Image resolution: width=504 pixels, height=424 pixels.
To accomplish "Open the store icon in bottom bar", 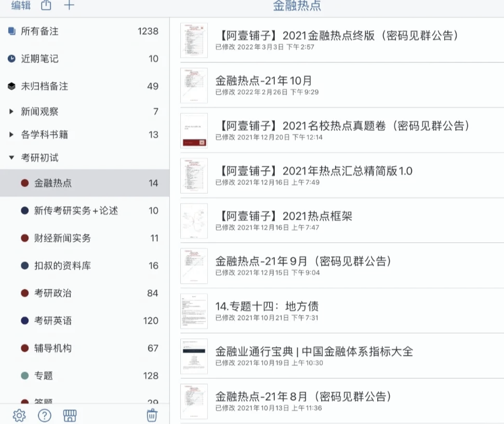I will (70, 415).
